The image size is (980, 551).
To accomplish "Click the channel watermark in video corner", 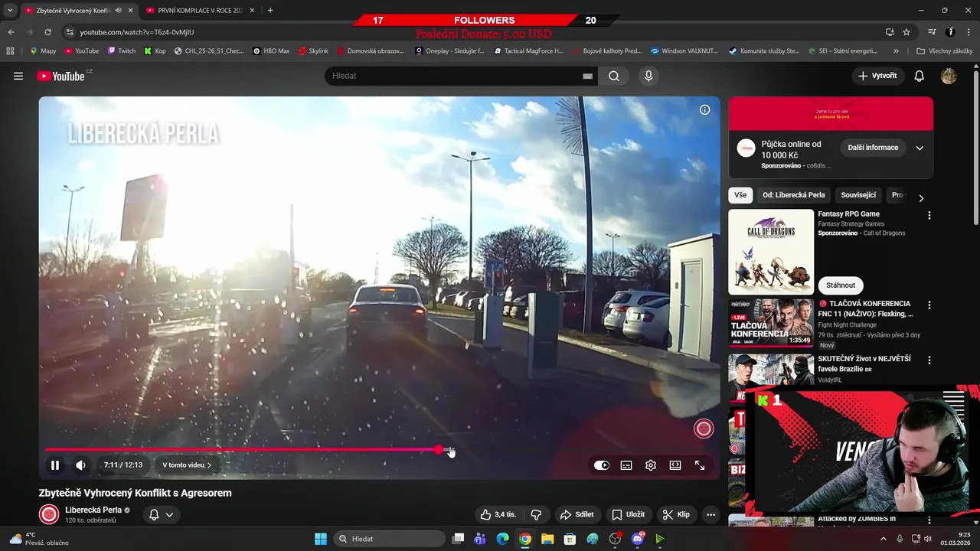I will (704, 429).
